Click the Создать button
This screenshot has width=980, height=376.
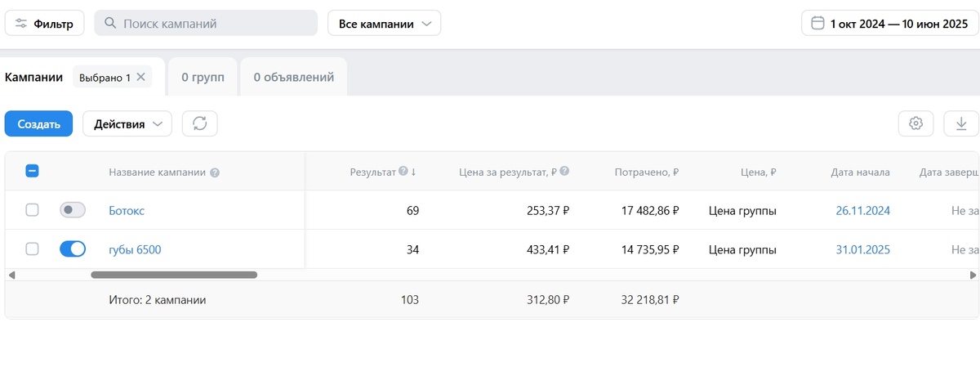tap(39, 124)
